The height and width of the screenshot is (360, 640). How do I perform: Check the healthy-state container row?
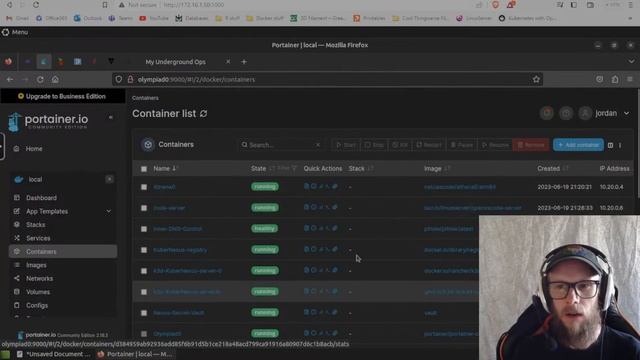click(144, 229)
